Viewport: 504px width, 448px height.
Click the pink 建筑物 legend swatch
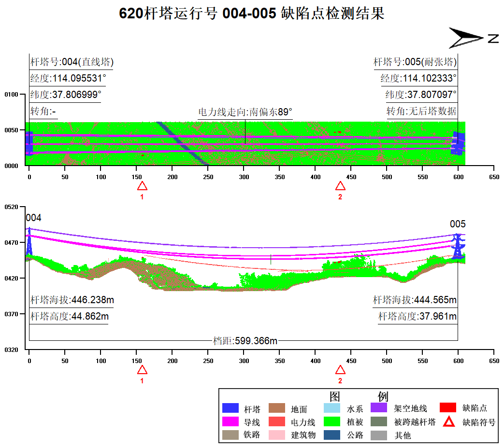(277, 435)
